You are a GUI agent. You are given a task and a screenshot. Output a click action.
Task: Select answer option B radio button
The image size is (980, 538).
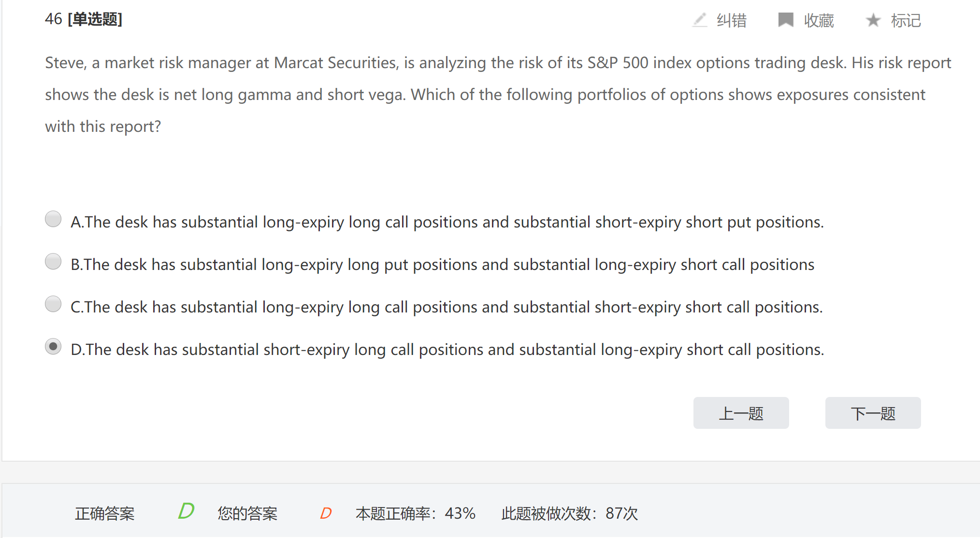53,262
